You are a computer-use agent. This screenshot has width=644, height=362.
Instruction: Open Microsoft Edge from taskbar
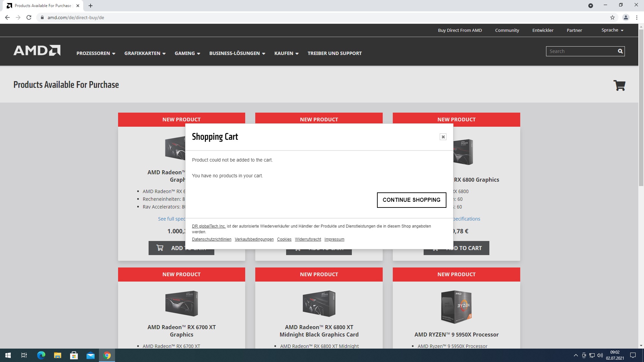tap(41, 355)
